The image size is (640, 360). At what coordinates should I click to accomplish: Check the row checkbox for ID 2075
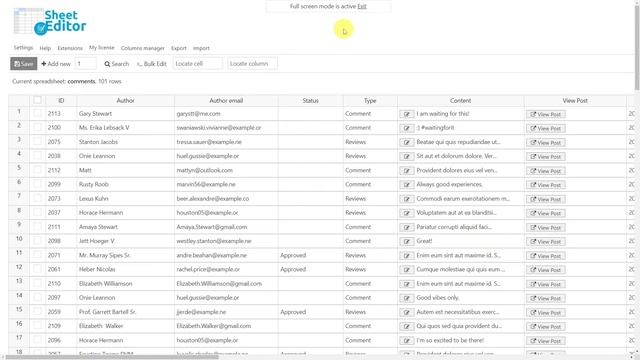coord(38,142)
